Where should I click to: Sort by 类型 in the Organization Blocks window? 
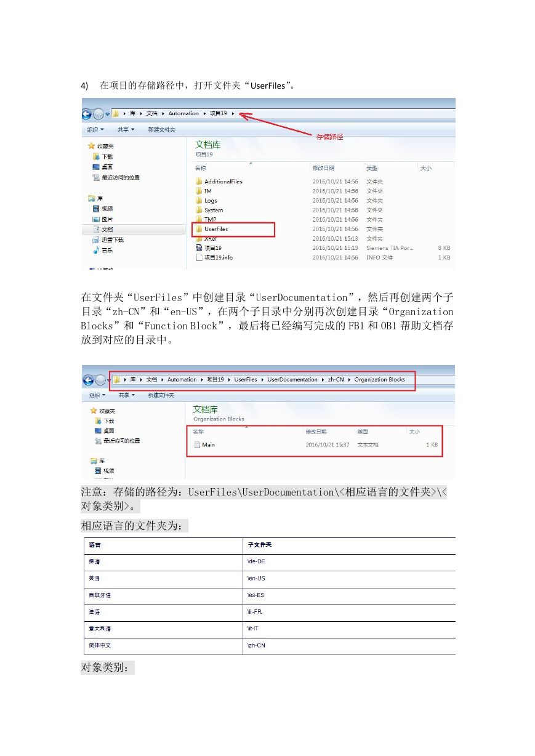[363, 432]
